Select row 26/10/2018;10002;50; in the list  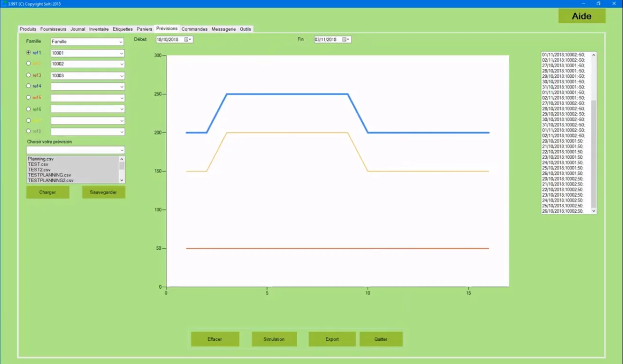(563, 211)
